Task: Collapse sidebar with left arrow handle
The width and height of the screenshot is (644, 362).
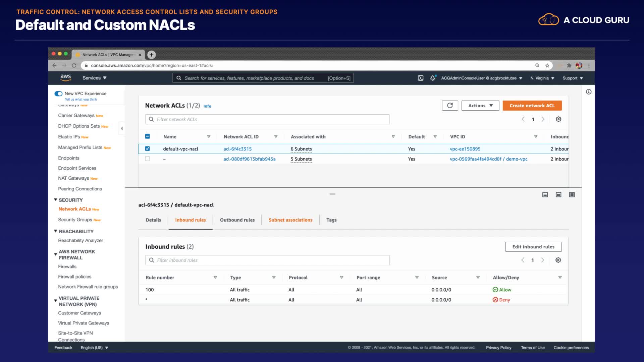Action: (x=122, y=128)
